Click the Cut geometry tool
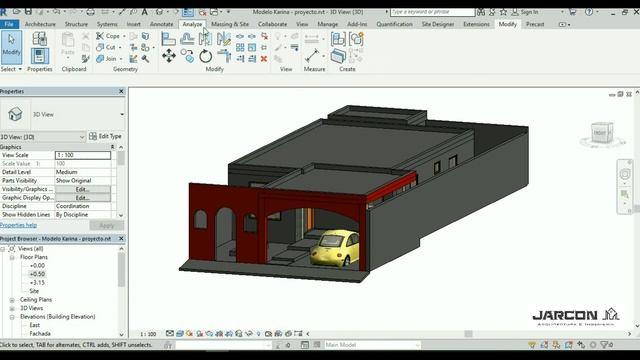 click(x=108, y=47)
